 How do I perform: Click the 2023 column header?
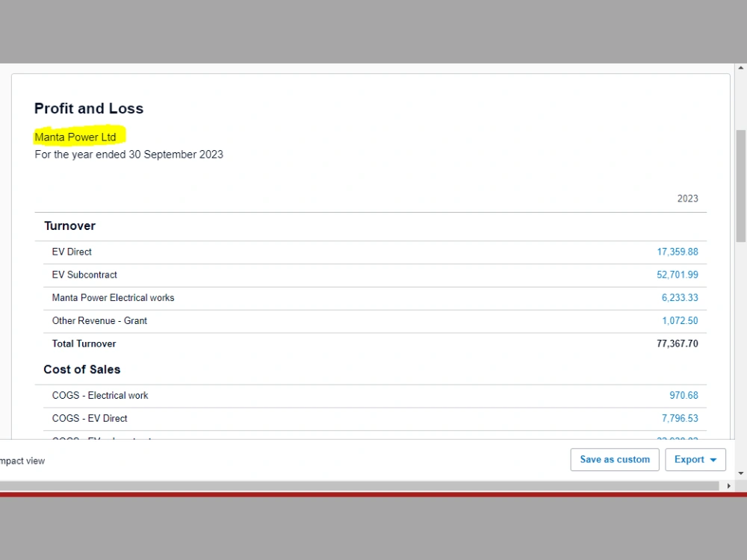coord(687,199)
